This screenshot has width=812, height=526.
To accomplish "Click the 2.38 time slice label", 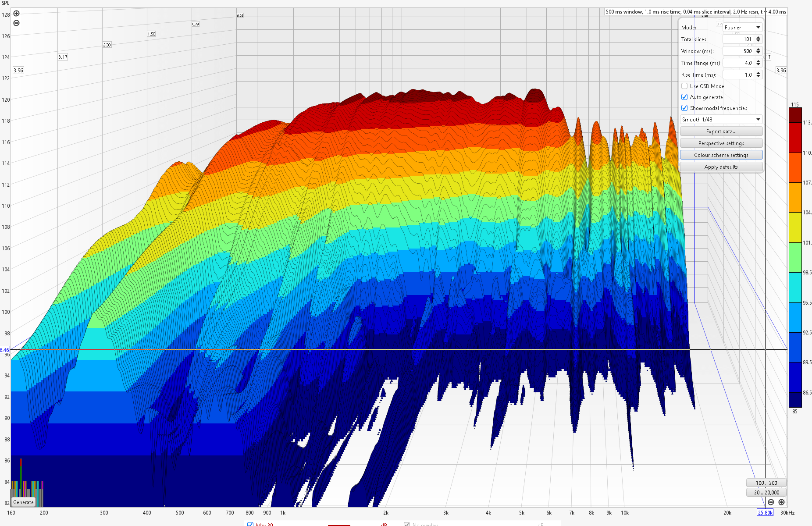I will click(107, 45).
